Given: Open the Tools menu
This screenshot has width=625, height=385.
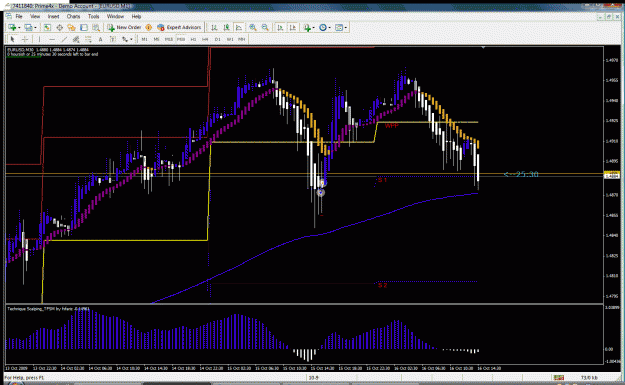Looking at the screenshot, I should (x=94, y=16).
